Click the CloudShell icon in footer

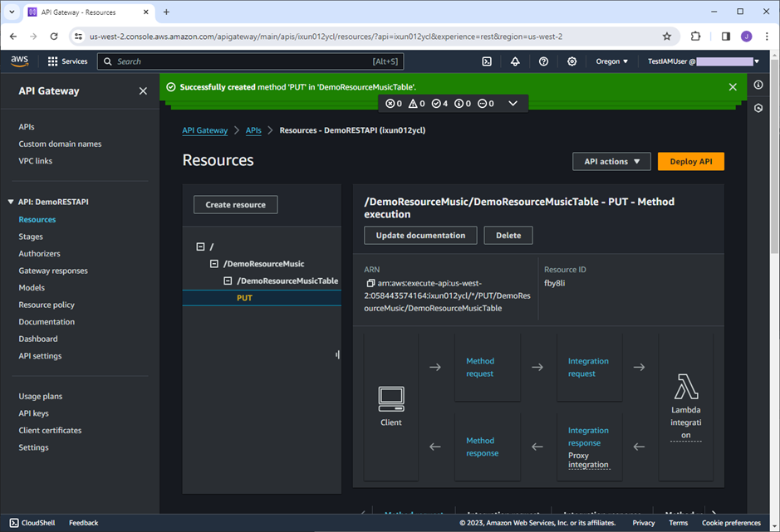(14, 523)
